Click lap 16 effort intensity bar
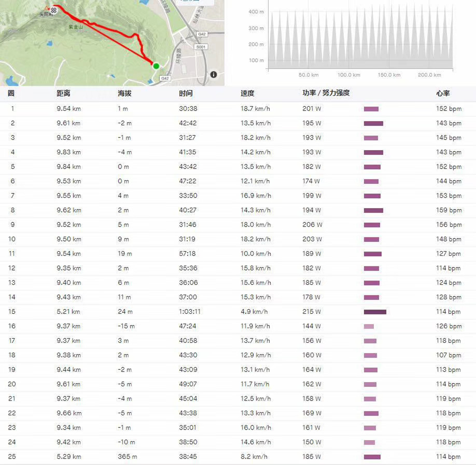 (369, 327)
